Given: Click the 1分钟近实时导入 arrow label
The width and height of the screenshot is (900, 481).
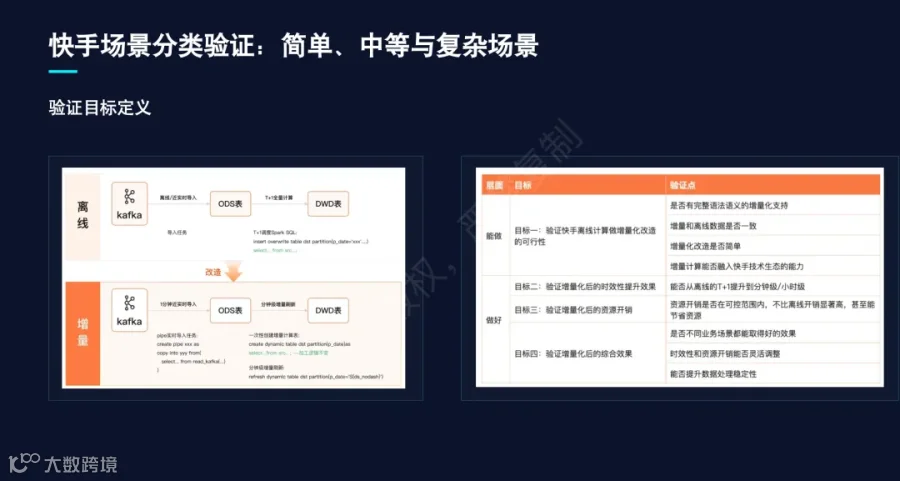Looking at the screenshot, I should [x=178, y=304].
